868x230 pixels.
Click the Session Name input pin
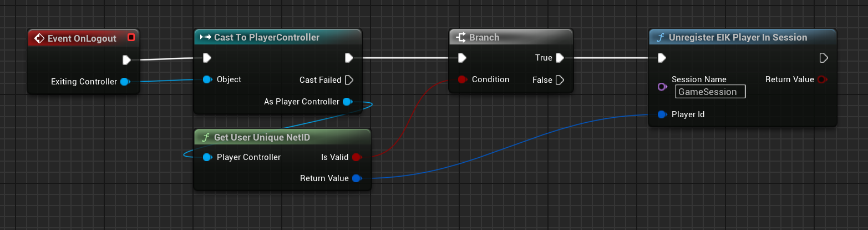pos(661,87)
